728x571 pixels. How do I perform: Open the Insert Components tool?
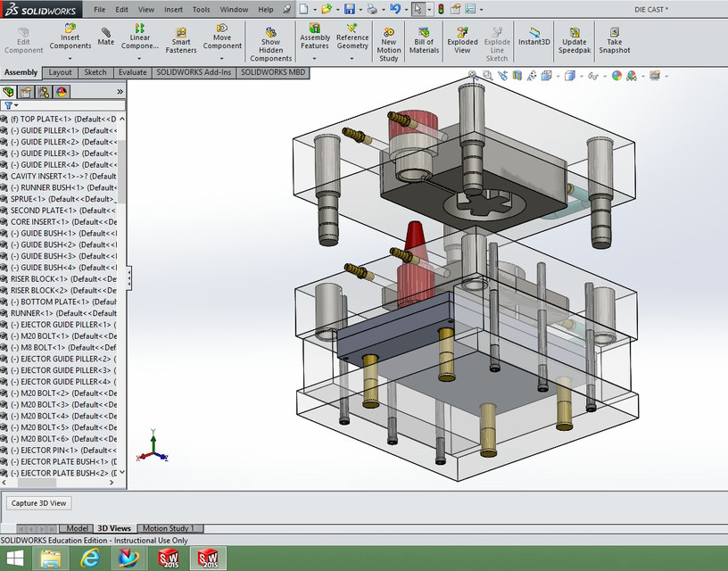click(x=70, y=39)
